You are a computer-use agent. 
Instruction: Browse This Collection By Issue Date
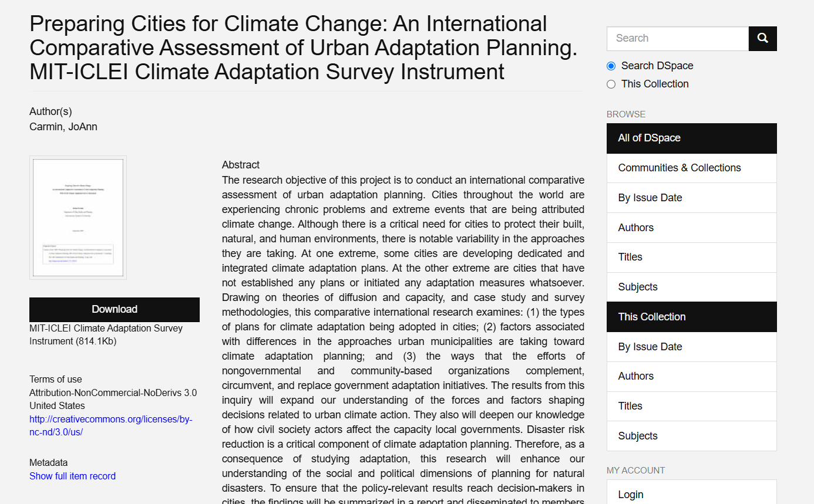[650, 347]
